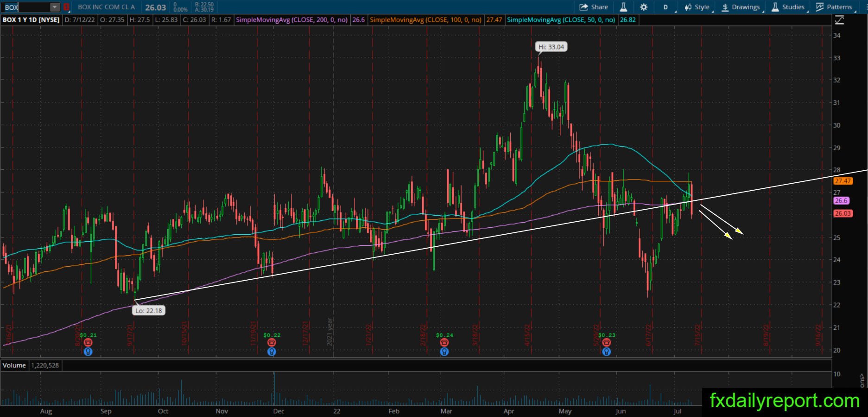Click the orange 27.47 price axis label
Image resolution: width=868 pixels, height=417 pixels.
(x=843, y=181)
